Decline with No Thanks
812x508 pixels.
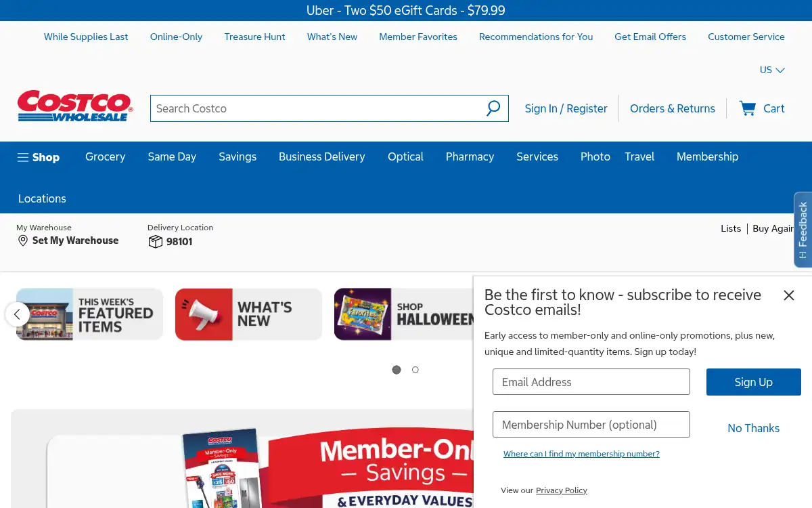(x=754, y=428)
